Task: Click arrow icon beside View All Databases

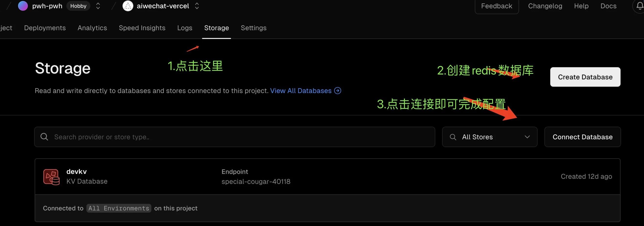Action: coord(337,91)
